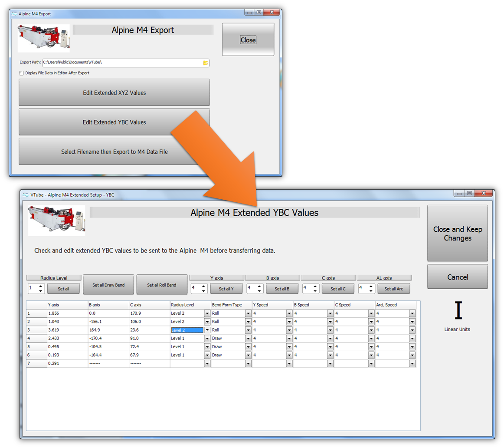Click Close and Keep Changes button
Screen dimensions: 504x448
click(x=457, y=234)
